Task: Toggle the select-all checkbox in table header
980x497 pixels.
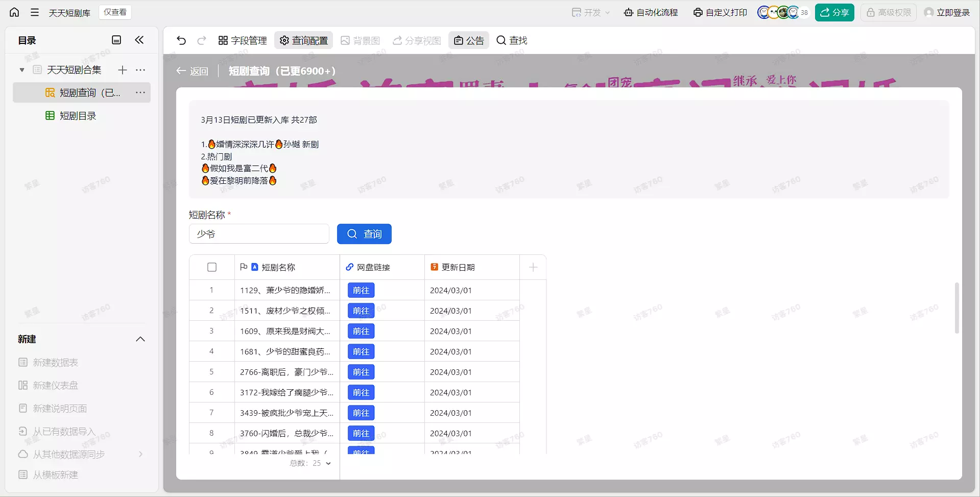Action: pos(212,267)
